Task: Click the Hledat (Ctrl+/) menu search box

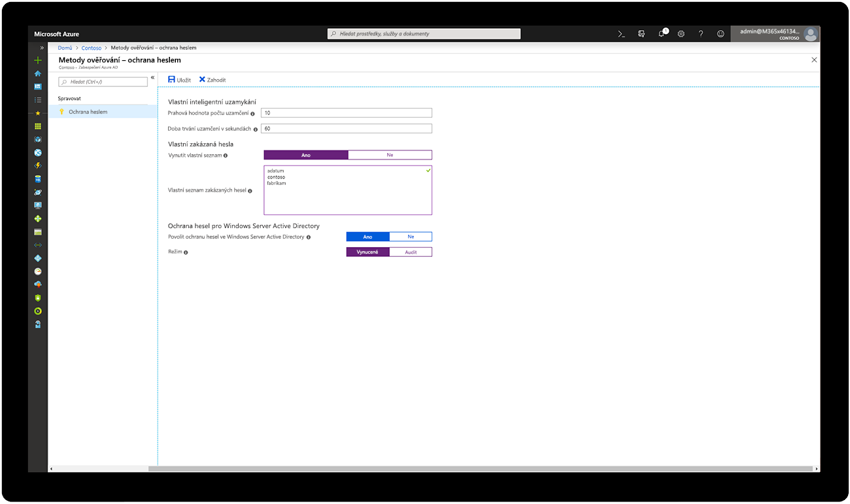Action: tap(103, 82)
